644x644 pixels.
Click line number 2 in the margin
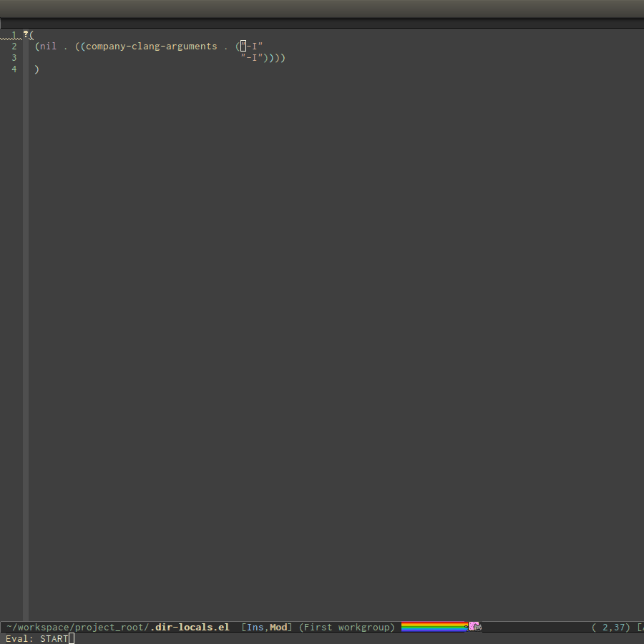[14, 47]
